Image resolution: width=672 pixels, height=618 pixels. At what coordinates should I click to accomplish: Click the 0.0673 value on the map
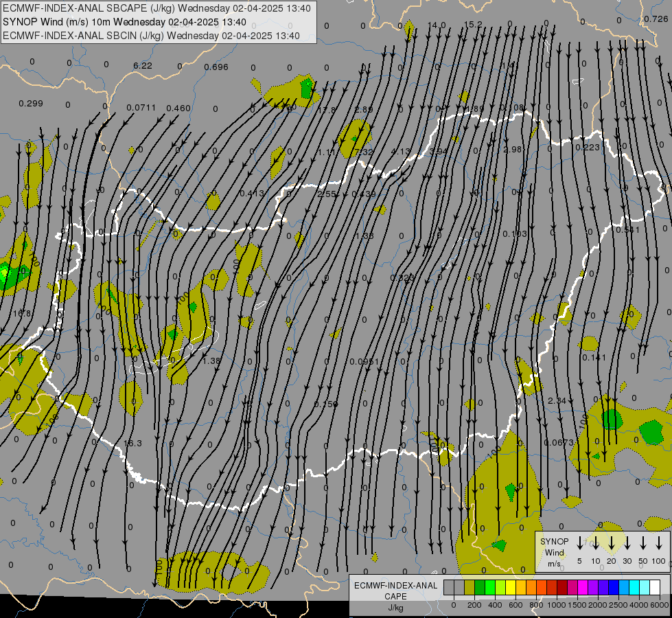pyautogui.click(x=559, y=442)
